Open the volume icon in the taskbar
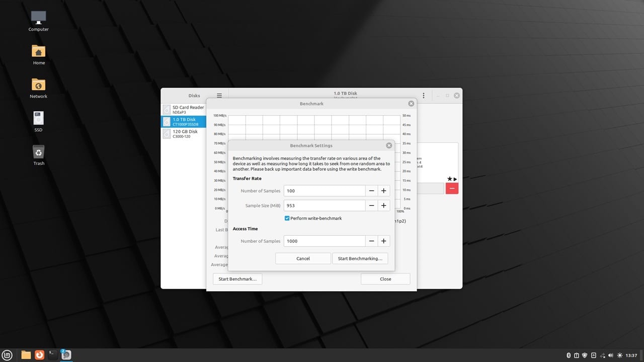Screen dimensions: 644x362 [610, 355]
